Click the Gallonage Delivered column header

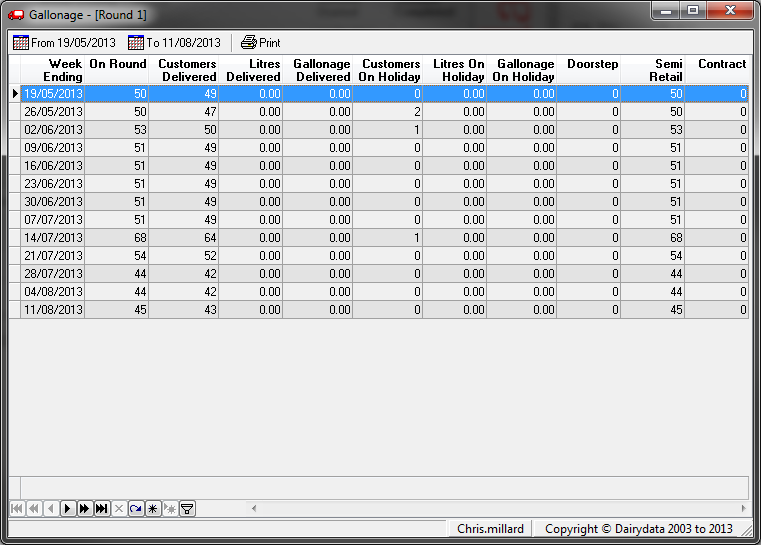(x=318, y=70)
